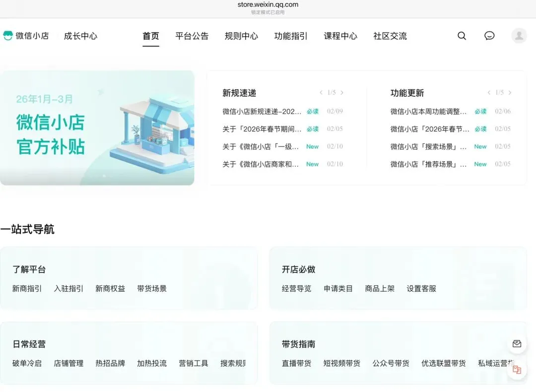Open 微信小店本周功能调整… update
Image resolution: width=536 pixels, height=392 pixels.
428,112
